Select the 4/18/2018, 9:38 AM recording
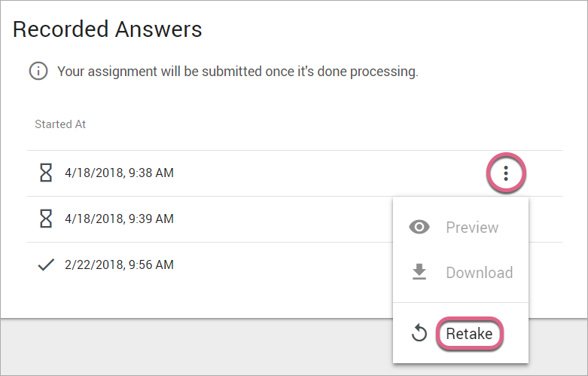The image size is (588, 376). [x=119, y=173]
